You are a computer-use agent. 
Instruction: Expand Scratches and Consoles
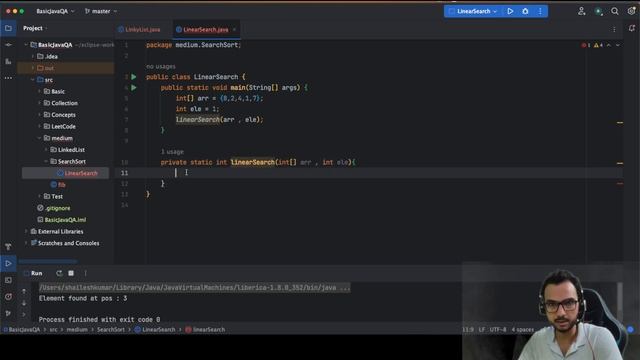pos(27,243)
